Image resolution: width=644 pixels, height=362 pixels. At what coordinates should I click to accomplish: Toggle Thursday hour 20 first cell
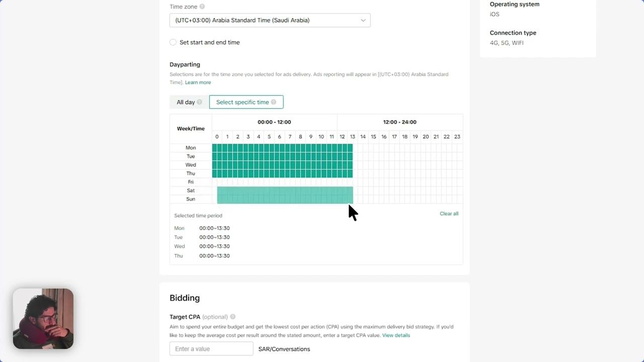[423, 173]
